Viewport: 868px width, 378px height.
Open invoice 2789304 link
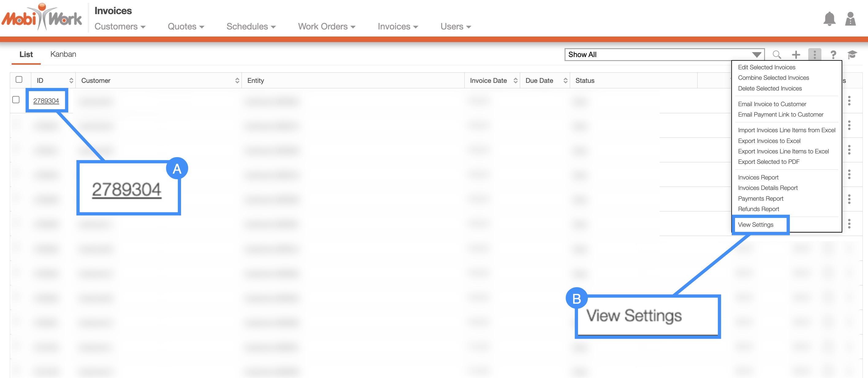tap(46, 101)
